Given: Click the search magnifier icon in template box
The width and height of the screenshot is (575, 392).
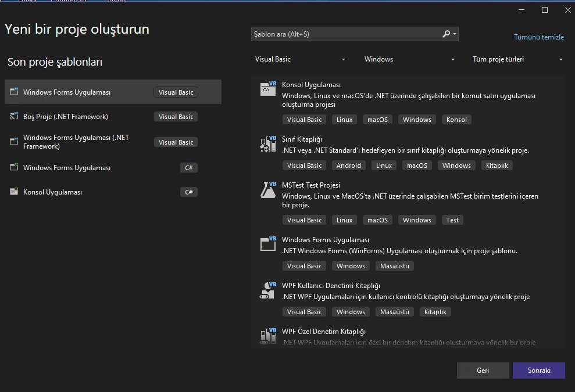Looking at the screenshot, I should pyautogui.click(x=446, y=34).
